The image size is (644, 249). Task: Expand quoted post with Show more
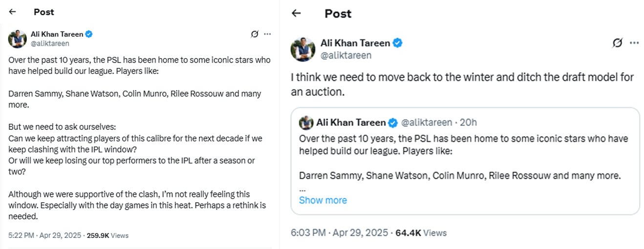pos(322,200)
